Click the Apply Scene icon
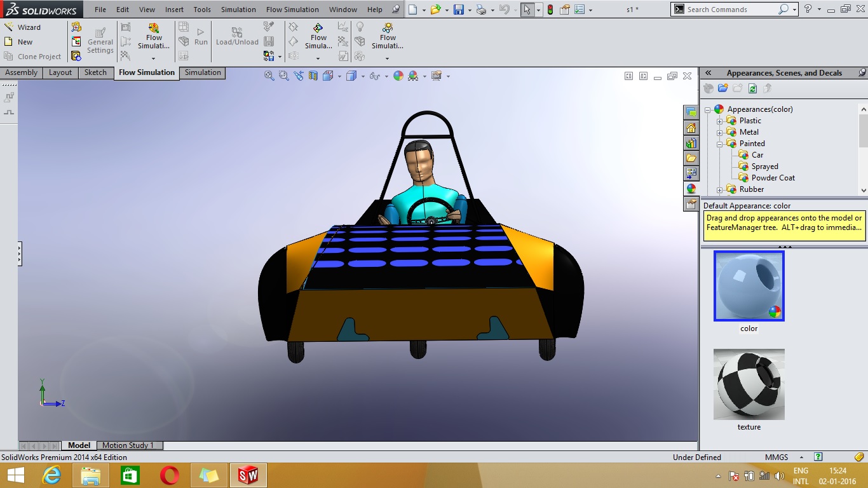 [413, 76]
